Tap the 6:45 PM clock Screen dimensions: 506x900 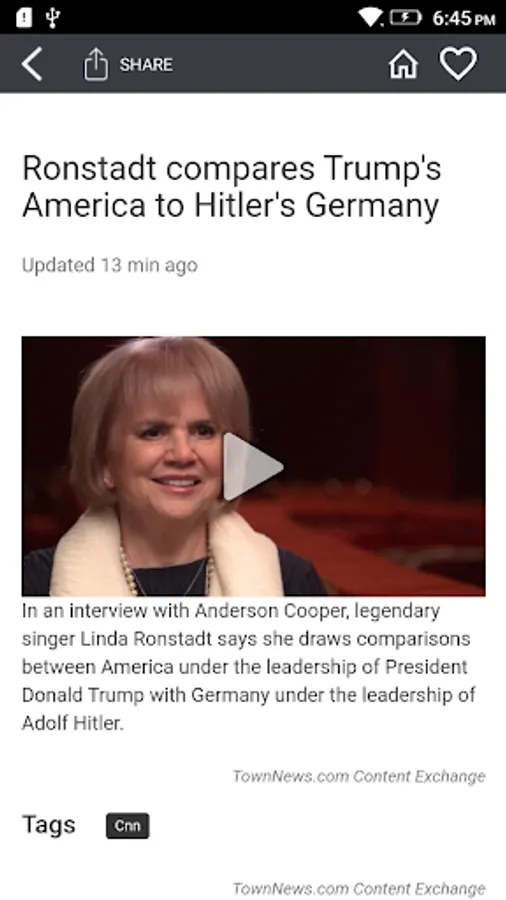(x=464, y=18)
